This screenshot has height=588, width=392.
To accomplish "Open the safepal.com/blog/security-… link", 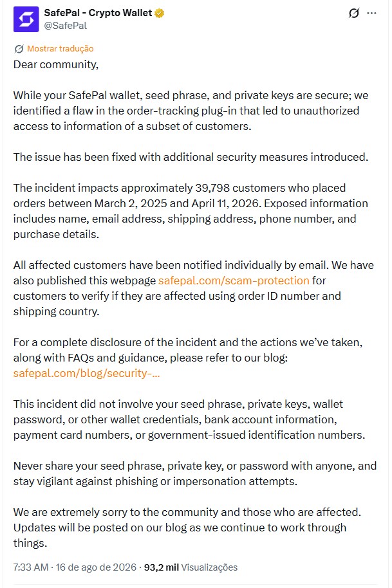I will [87, 373].
